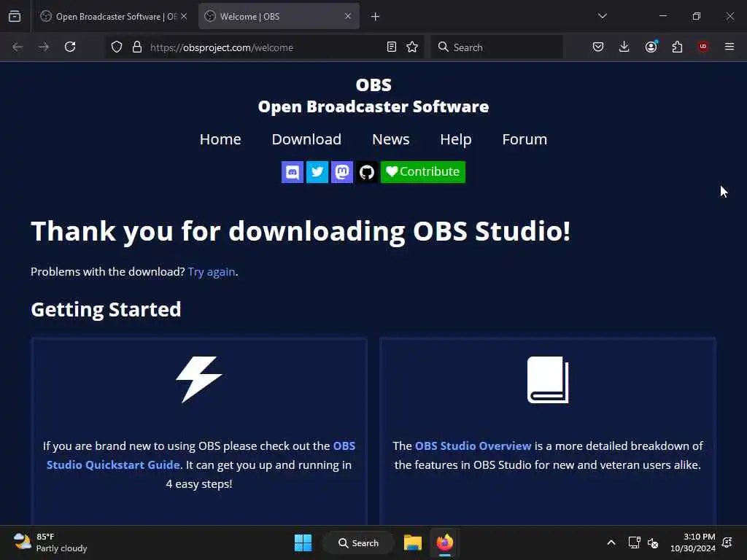Open the tracking protection shield icon
This screenshot has width=747, height=560.
[x=117, y=47]
